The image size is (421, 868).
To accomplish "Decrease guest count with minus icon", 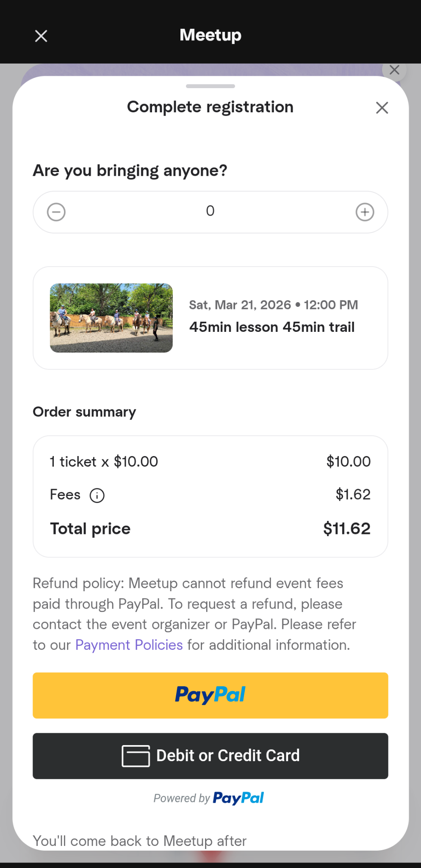I will 56,212.
